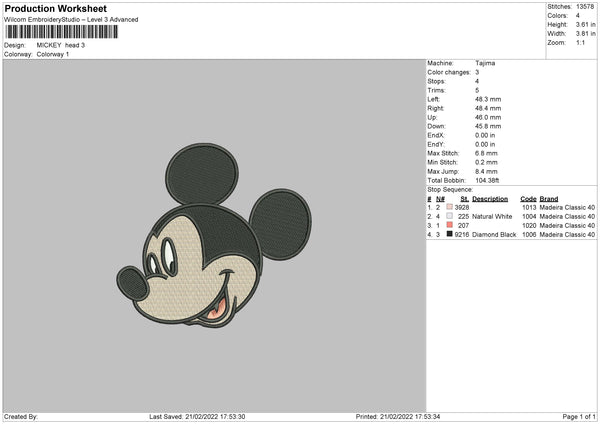The image size is (600, 424).
Task: Click the St. column header
Action: tap(465, 199)
